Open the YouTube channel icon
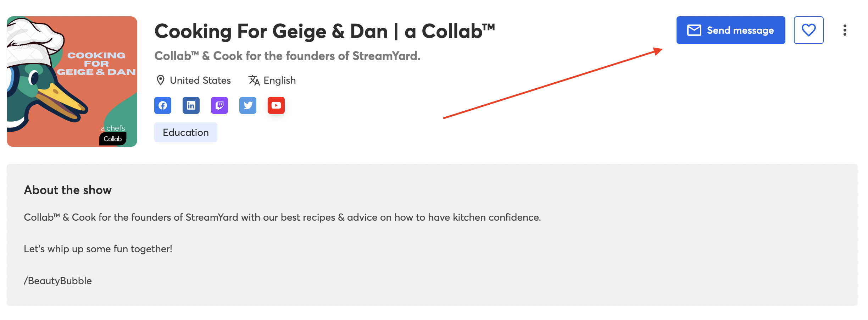Viewport: 868px width, 320px height. click(276, 105)
